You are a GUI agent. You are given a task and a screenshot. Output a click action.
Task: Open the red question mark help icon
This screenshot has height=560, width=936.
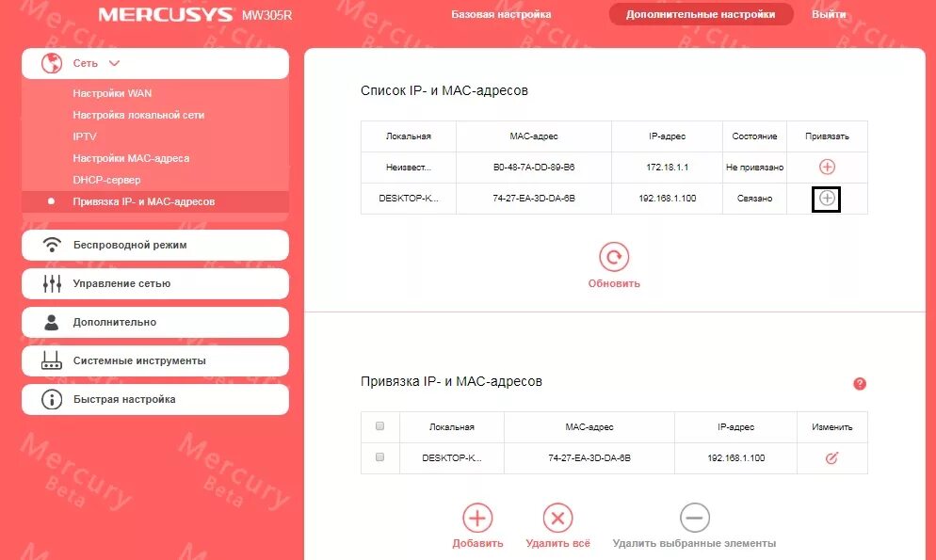tap(860, 383)
